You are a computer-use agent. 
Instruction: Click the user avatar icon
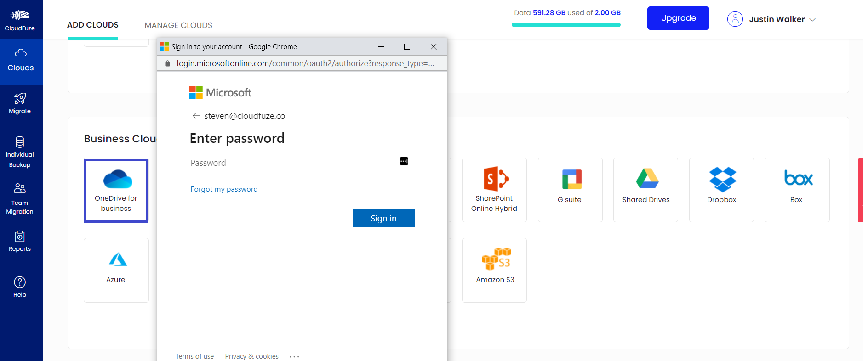point(735,19)
